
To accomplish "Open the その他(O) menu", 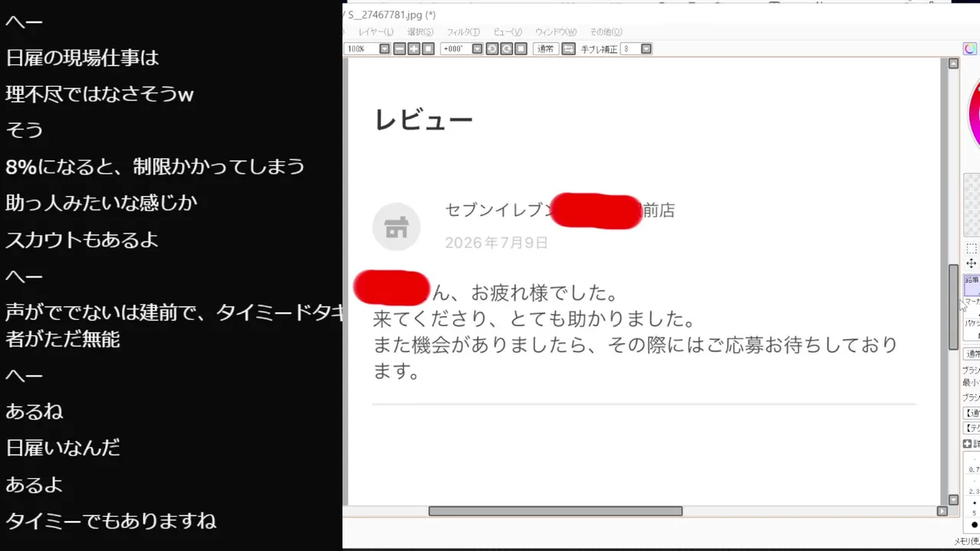I will [606, 32].
